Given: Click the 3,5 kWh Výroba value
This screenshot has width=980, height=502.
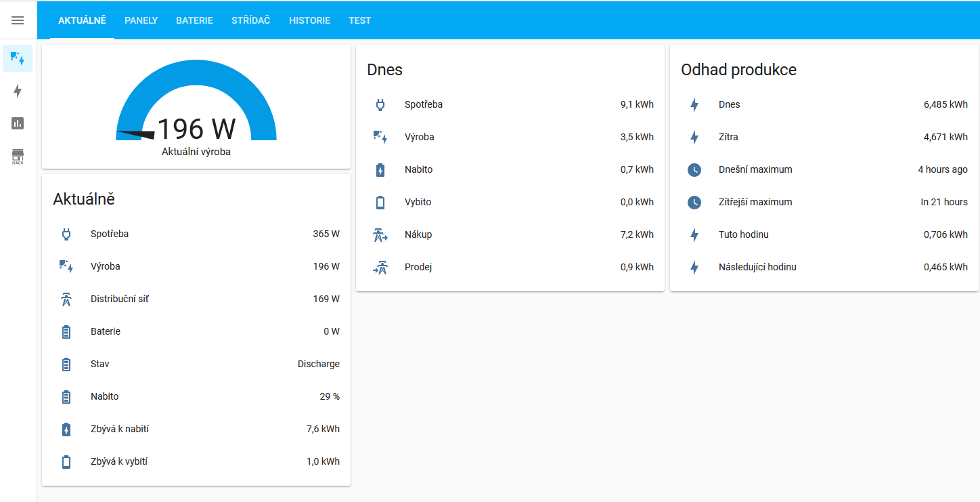Looking at the screenshot, I should click(x=637, y=137).
